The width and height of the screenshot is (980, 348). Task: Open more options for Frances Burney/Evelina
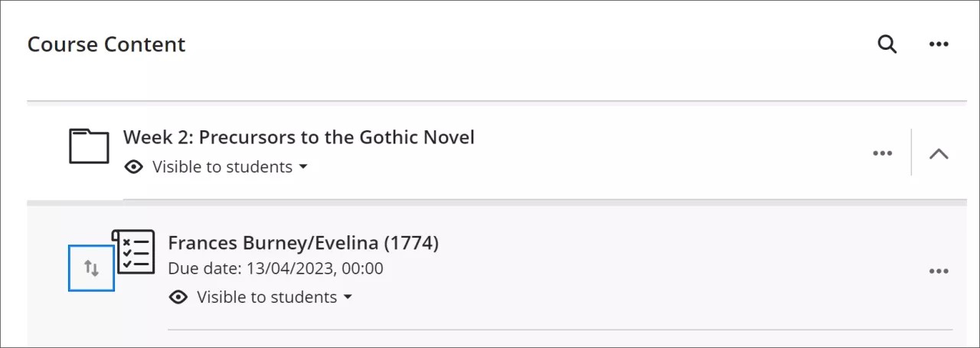[939, 271]
